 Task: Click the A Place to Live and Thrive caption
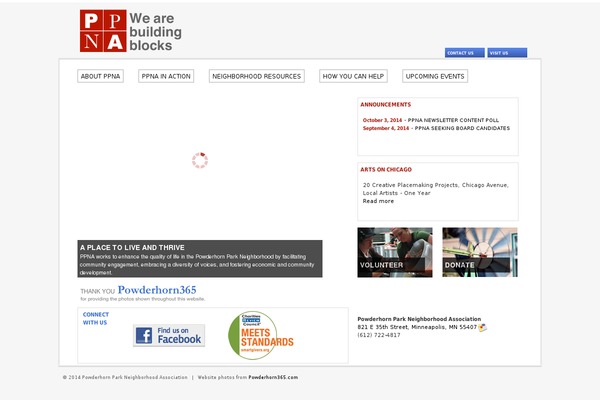[200, 259]
